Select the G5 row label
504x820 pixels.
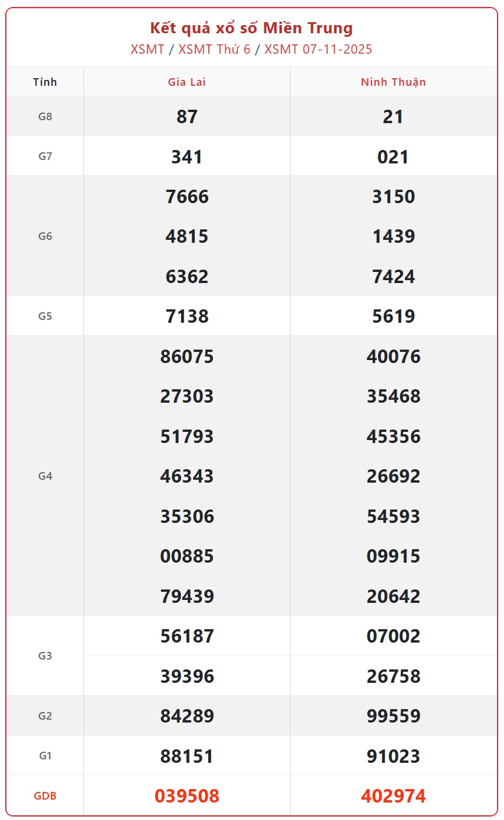[x=45, y=316]
